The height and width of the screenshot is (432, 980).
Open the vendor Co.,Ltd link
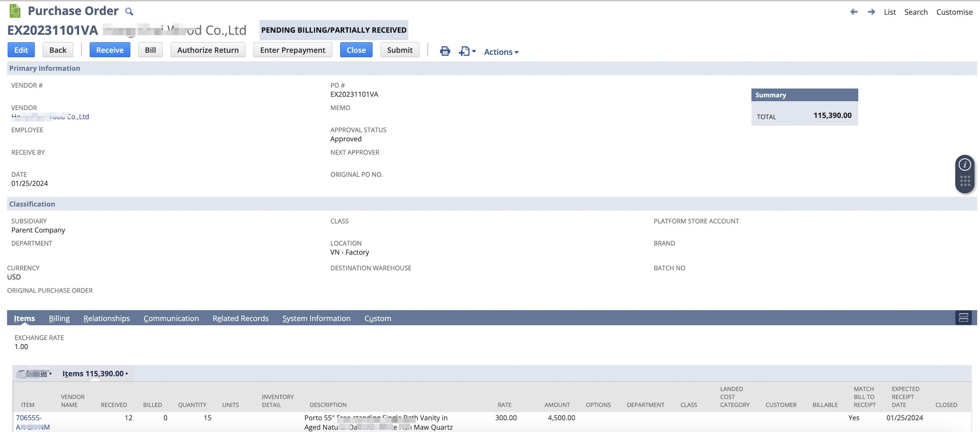[50, 117]
